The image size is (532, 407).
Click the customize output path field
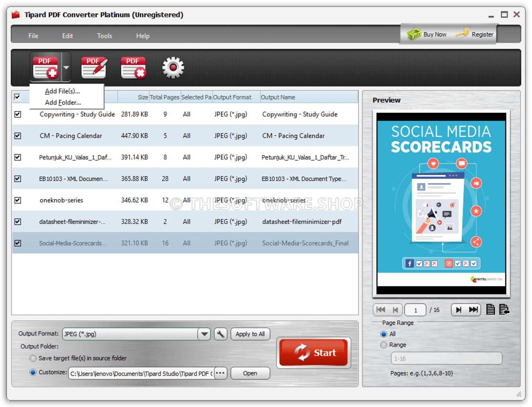[141, 373]
